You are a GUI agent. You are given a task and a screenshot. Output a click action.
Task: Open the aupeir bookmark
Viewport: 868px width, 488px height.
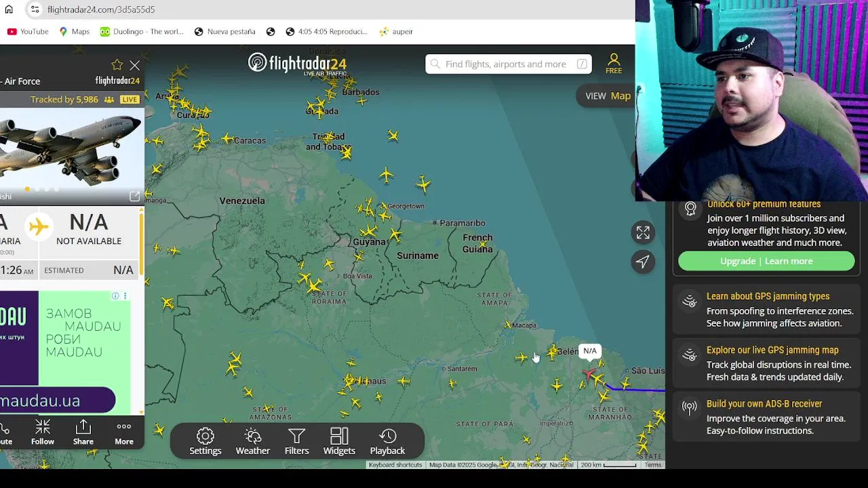click(396, 31)
